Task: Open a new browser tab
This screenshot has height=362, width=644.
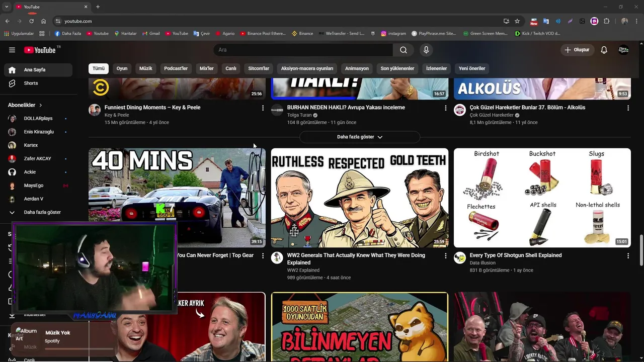Action: (x=98, y=7)
